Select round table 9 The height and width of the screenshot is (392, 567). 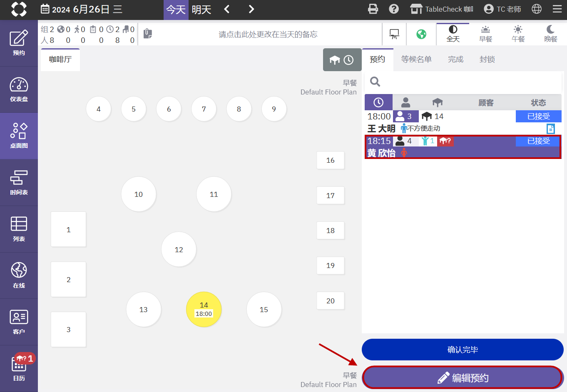tap(274, 109)
